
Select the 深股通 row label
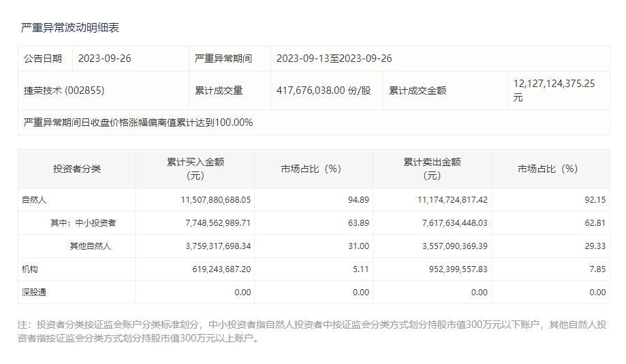tap(33, 293)
